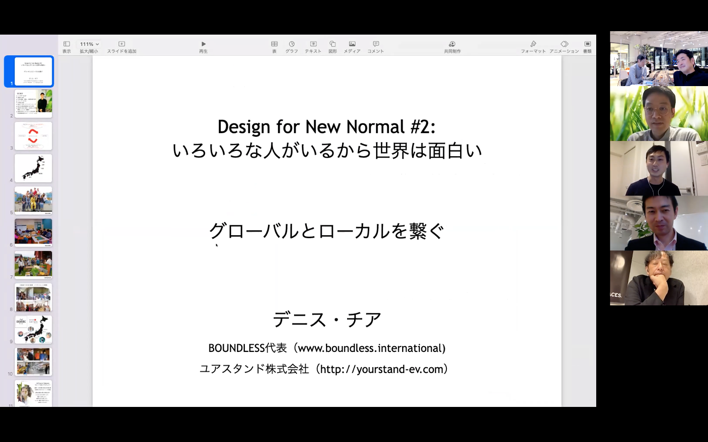The height and width of the screenshot is (442, 708).
Task: Open the 表示 view options icon
Action: [66, 44]
